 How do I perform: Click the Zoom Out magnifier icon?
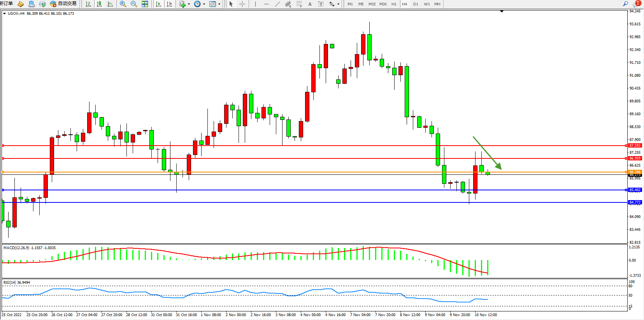134,4
